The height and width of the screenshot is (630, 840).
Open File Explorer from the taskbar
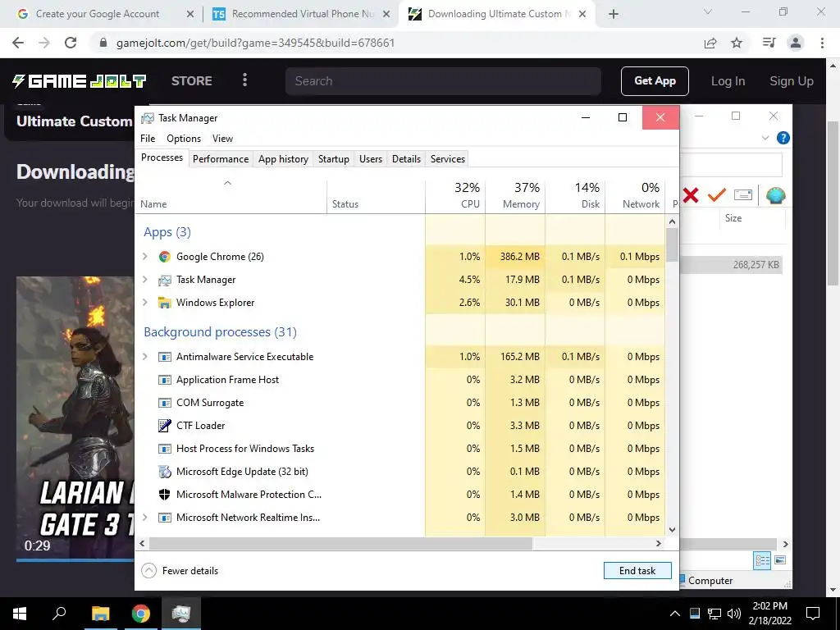(100, 614)
